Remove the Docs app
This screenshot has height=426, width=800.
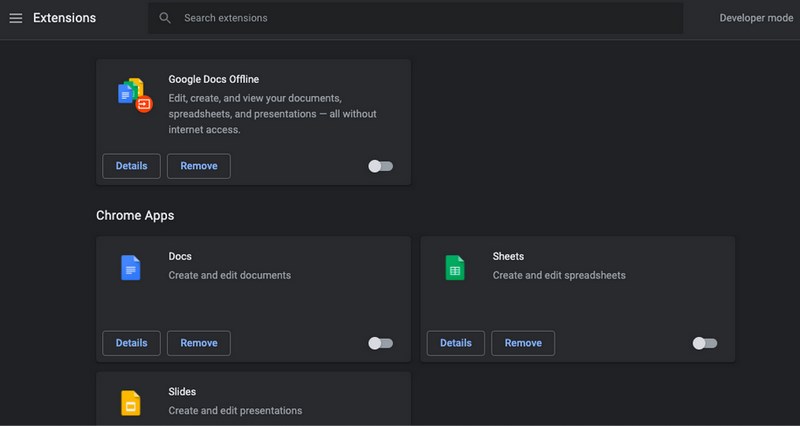point(198,343)
